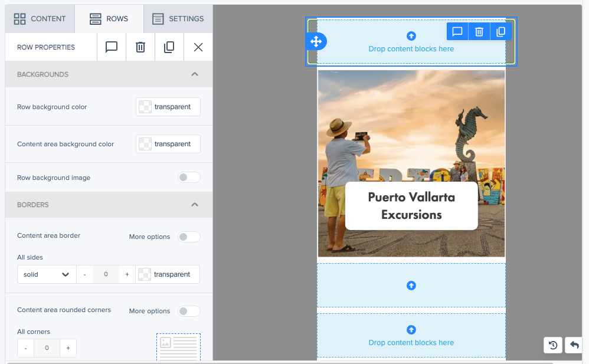Delete the selected row via canvas toolbar
Screen dimensions: 589x364
(479, 31)
